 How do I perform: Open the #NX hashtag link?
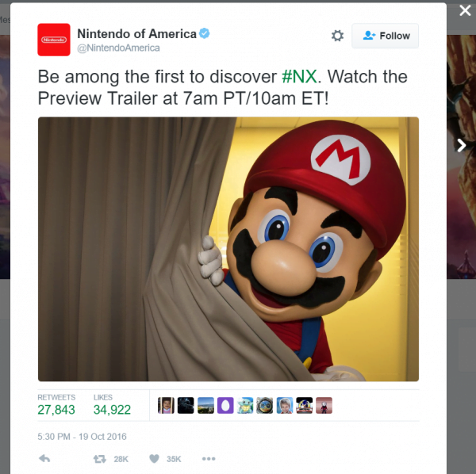point(299,76)
